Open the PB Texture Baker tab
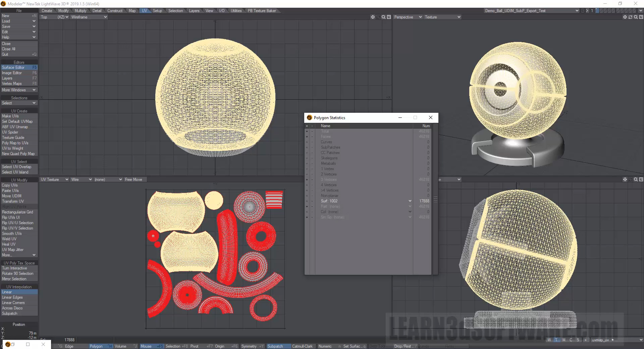 262,11
